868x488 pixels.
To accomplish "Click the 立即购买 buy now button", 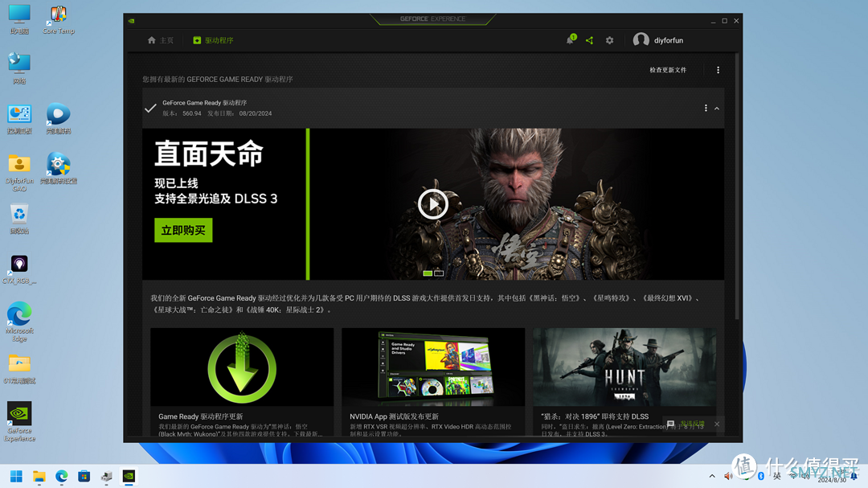I will [x=183, y=230].
